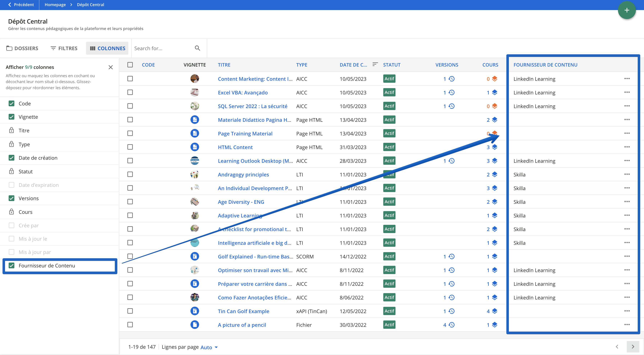The width and height of the screenshot is (644, 355).
Task: Toggle Versions column checkbox
Action: point(11,198)
